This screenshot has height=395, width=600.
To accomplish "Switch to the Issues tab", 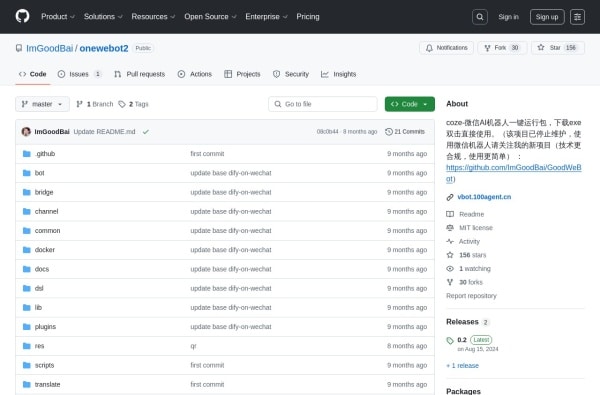I will pyautogui.click(x=79, y=74).
